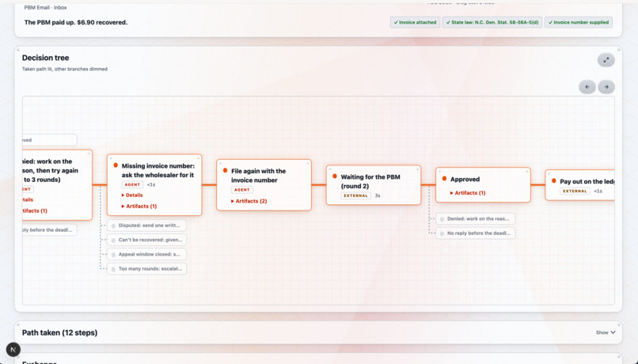Click the State law N.C. Gen. Stat. badge
The width and height of the screenshot is (638, 364).
pyautogui.click(x=492, y=22)
